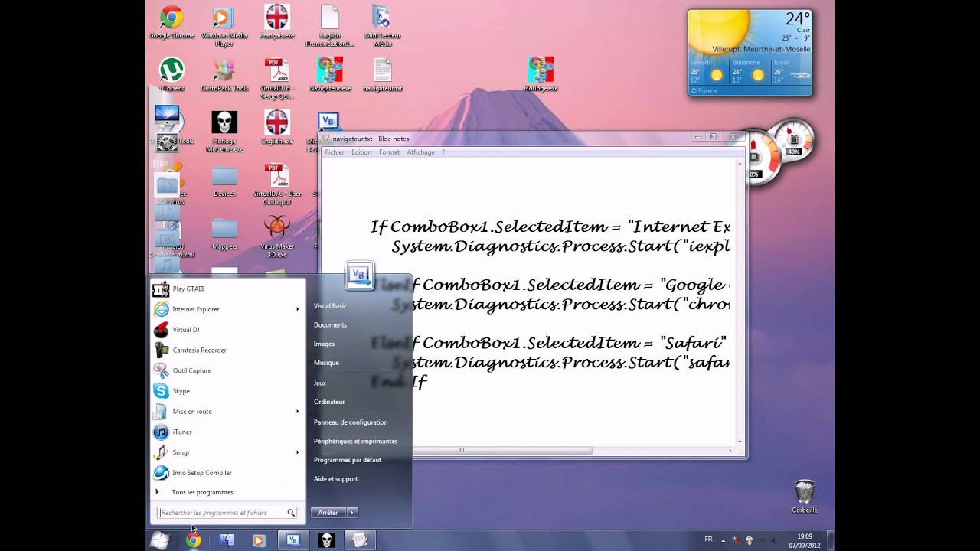Viewport: 980px width, 551px height.
Task: Select the uTorrent desktop icon
Action: (171, 75)
